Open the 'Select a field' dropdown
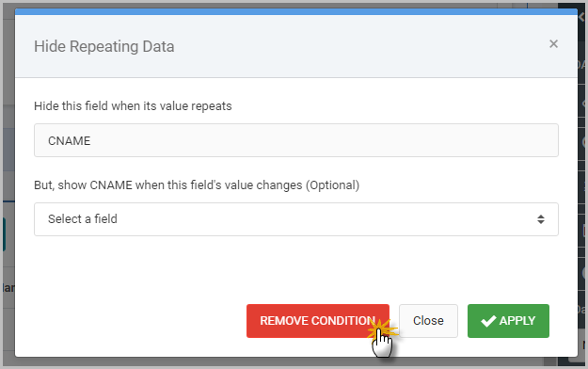588x369 pixels. [x=296, y=219]
